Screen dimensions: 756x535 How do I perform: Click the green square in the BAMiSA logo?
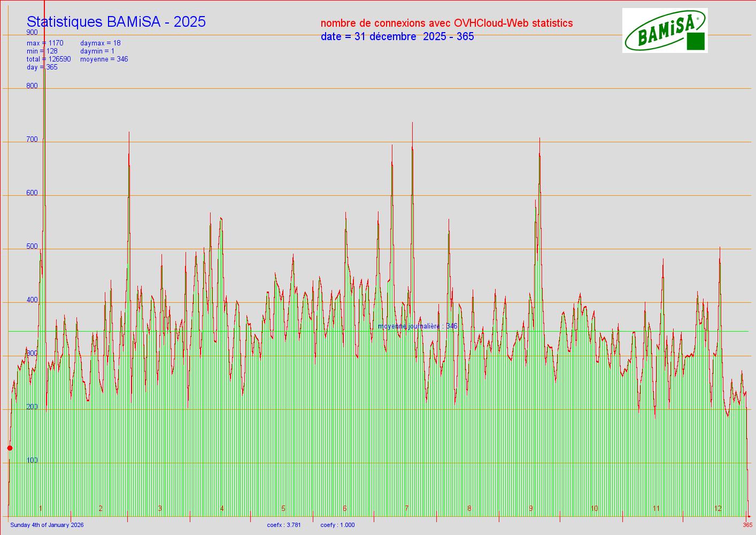click(x=695, y=41)
